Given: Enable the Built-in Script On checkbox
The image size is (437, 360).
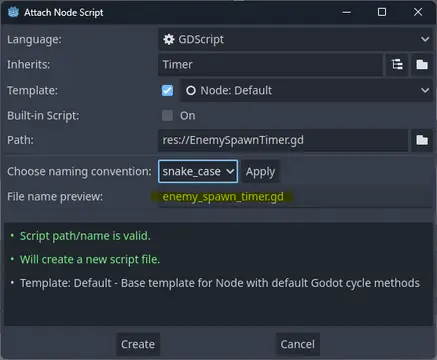Looking at the screenshot, I should pos(167,116).
